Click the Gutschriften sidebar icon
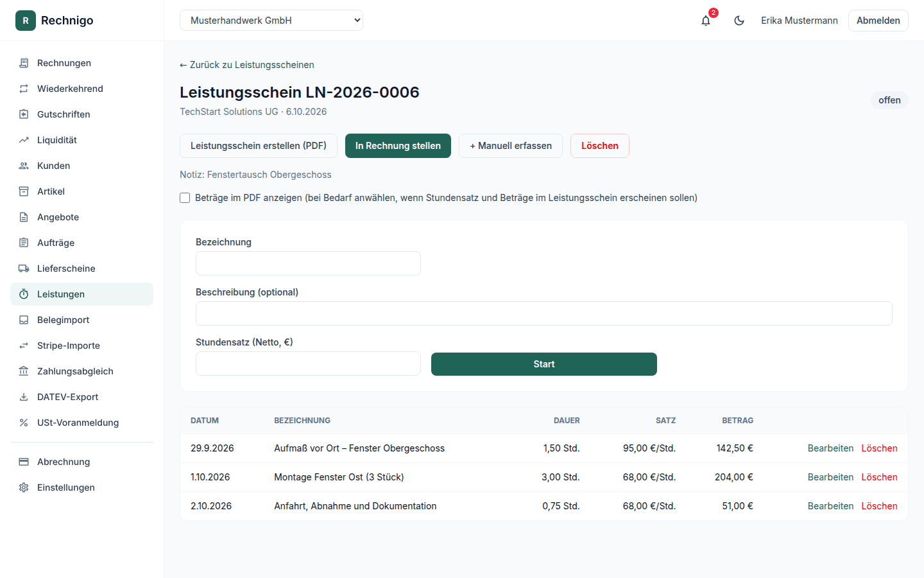The image size is (924, 578). point(24,114)
